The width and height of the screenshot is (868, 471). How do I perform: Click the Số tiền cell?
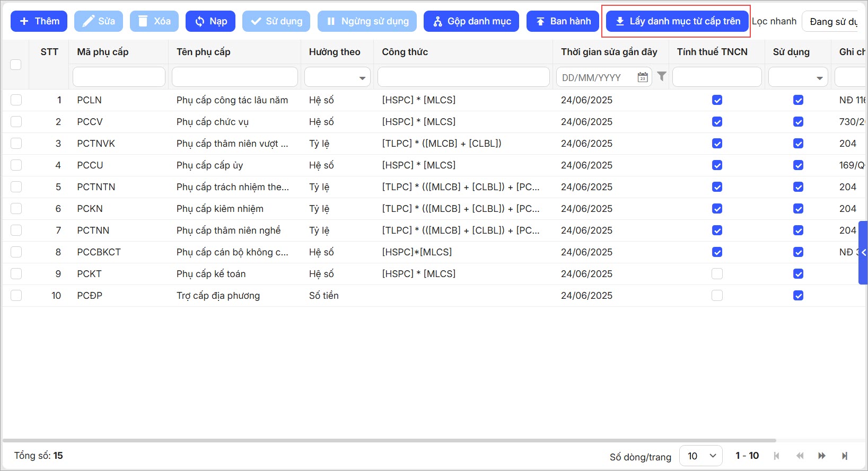tap(324, 296)
